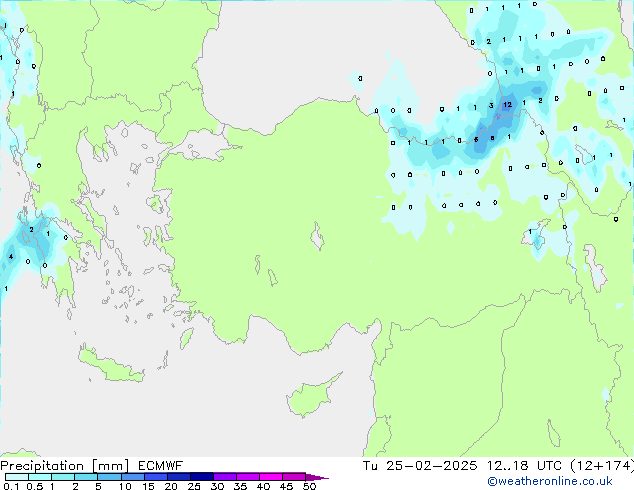Select the 30–35 mm purple legend swatch
Image resolution: width=634 pixels, height=490 pixels.
(x=224, y=477)
